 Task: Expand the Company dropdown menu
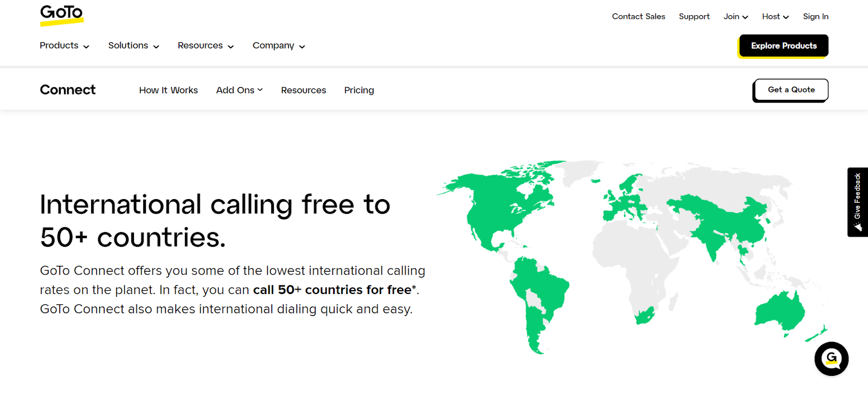pos(279,46)
